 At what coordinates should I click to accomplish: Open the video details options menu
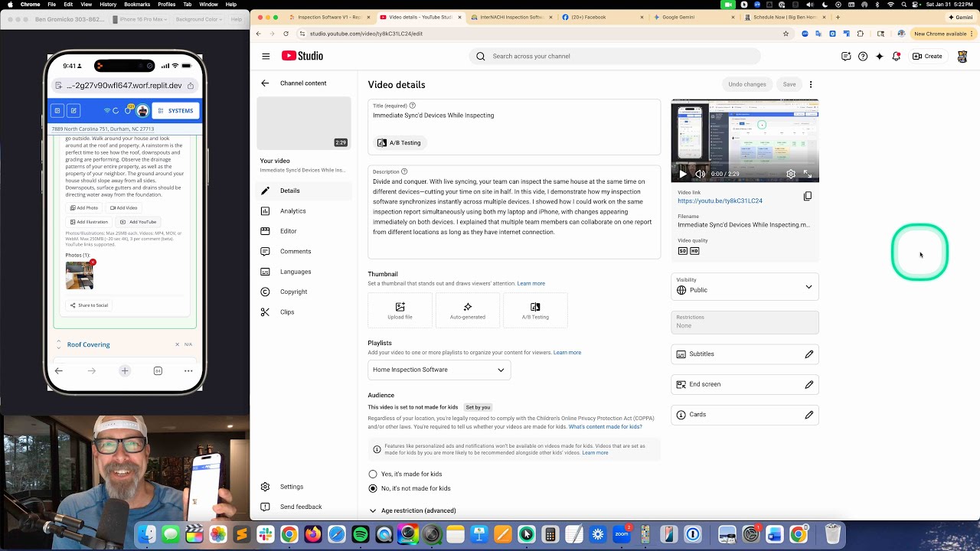click(811, 84)
